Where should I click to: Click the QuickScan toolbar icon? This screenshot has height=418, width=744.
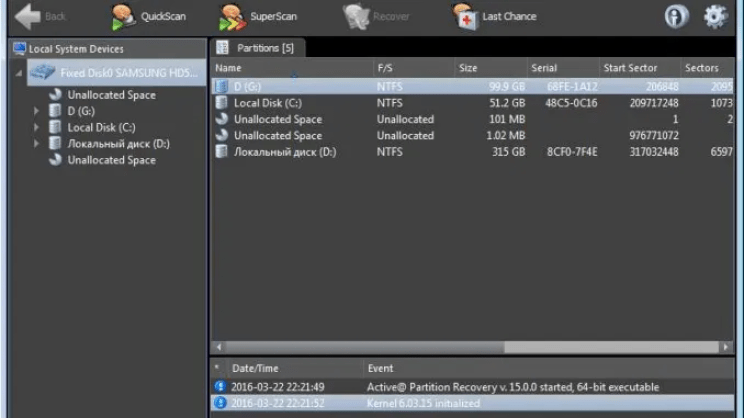tap(124, 17)
